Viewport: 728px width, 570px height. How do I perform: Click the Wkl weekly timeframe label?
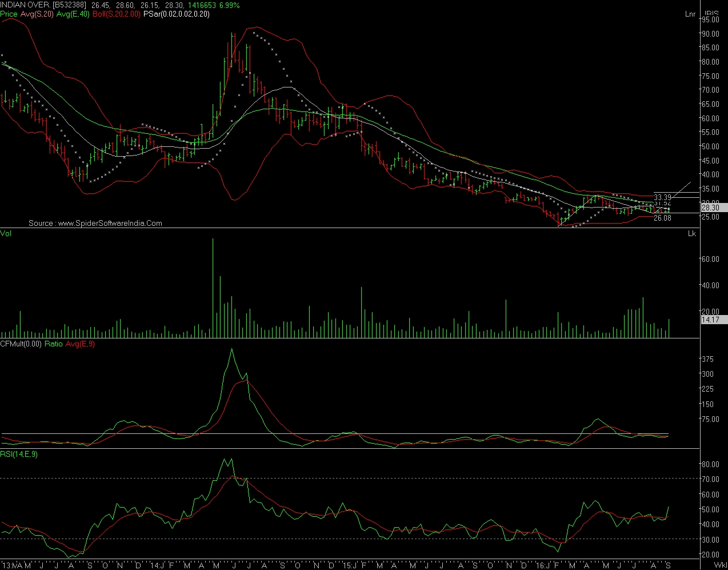(x=720, y=565)
